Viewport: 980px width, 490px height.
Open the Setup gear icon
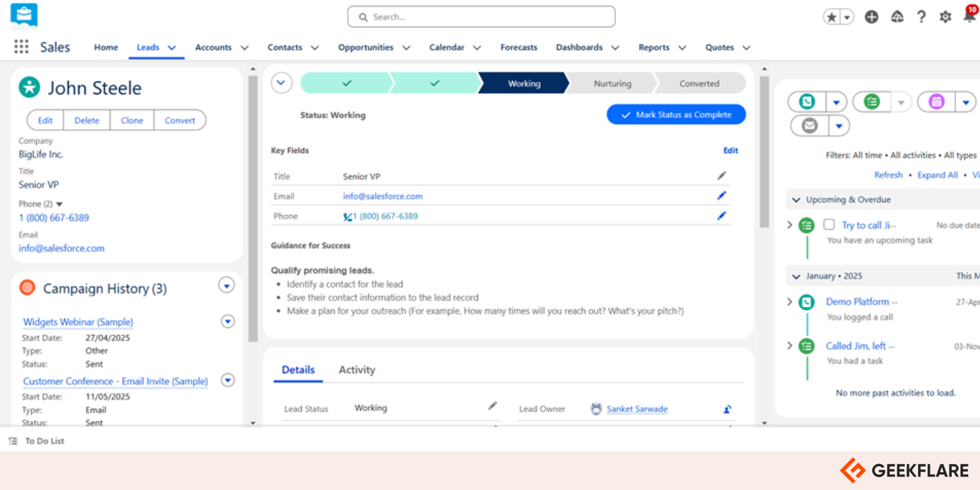945,17
